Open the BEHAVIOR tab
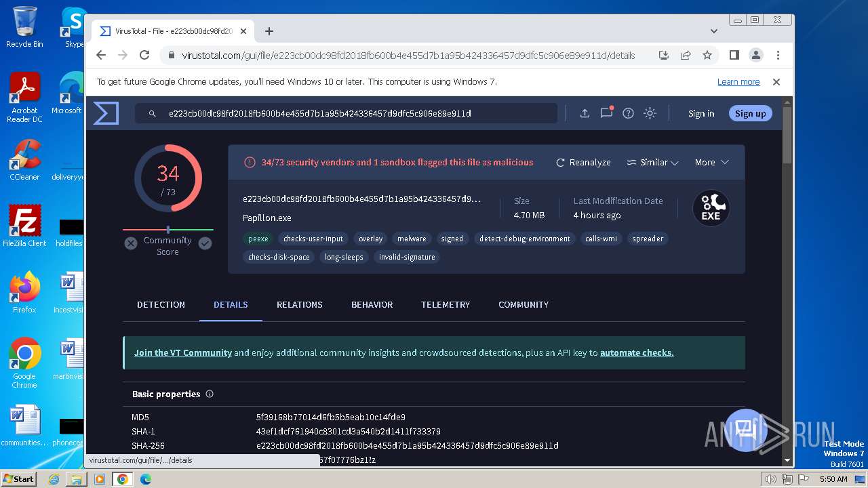Viewport: 868px width, 488px height. tap(372, 305)
